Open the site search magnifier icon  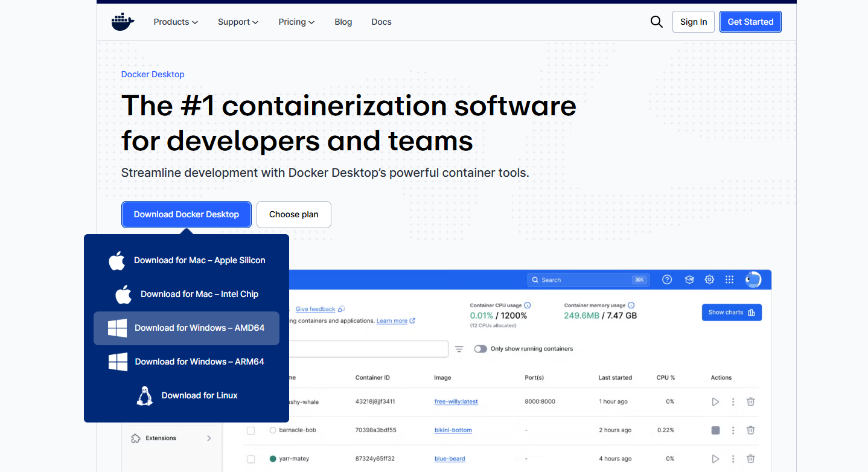tap(657, 22)
